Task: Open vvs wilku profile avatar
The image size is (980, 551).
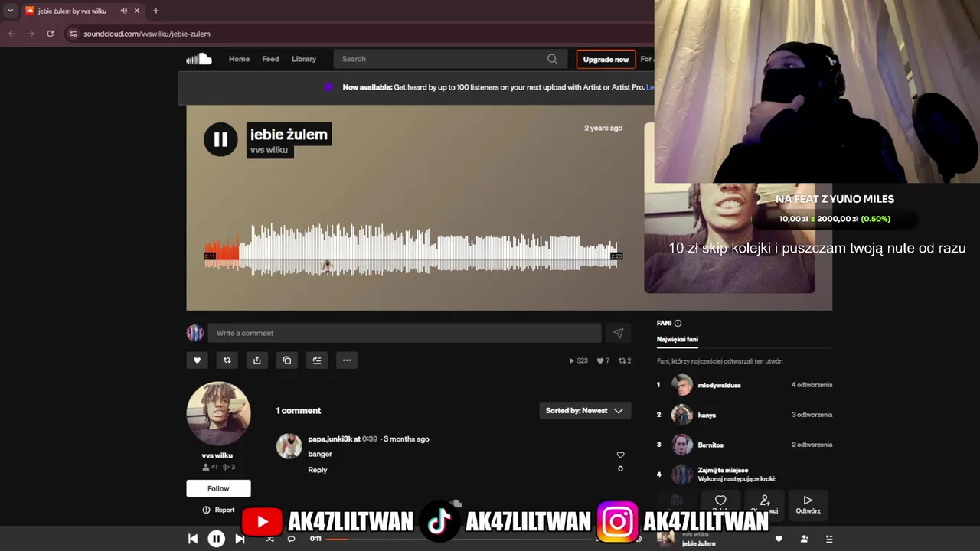Action: (218, 413)
